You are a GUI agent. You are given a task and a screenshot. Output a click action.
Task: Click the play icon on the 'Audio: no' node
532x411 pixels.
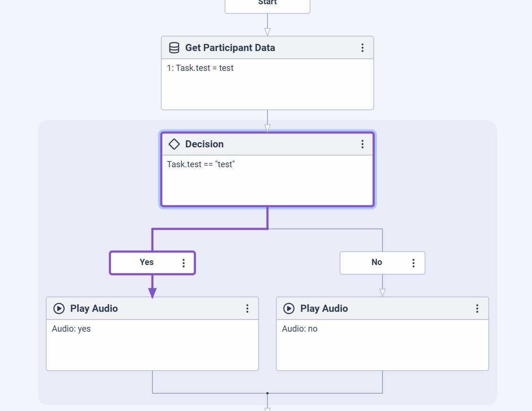[x=289, y=308]
